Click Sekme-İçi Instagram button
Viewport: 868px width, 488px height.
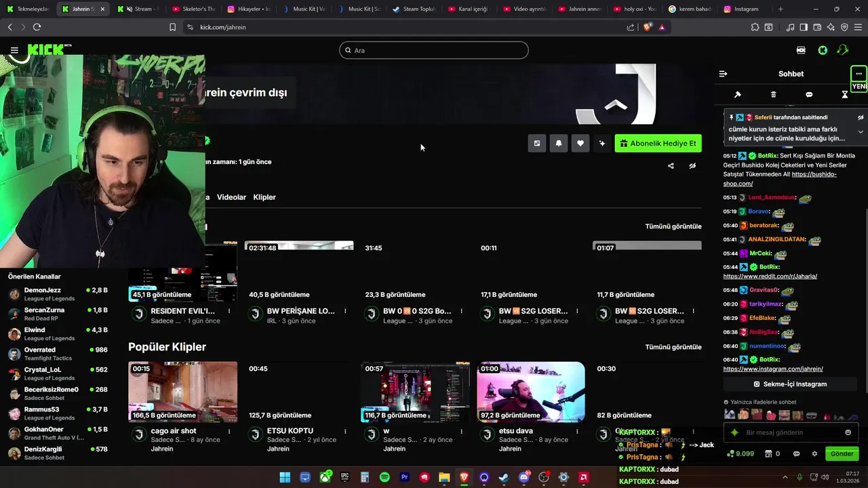pyautogui.click(x=790, y=384)
